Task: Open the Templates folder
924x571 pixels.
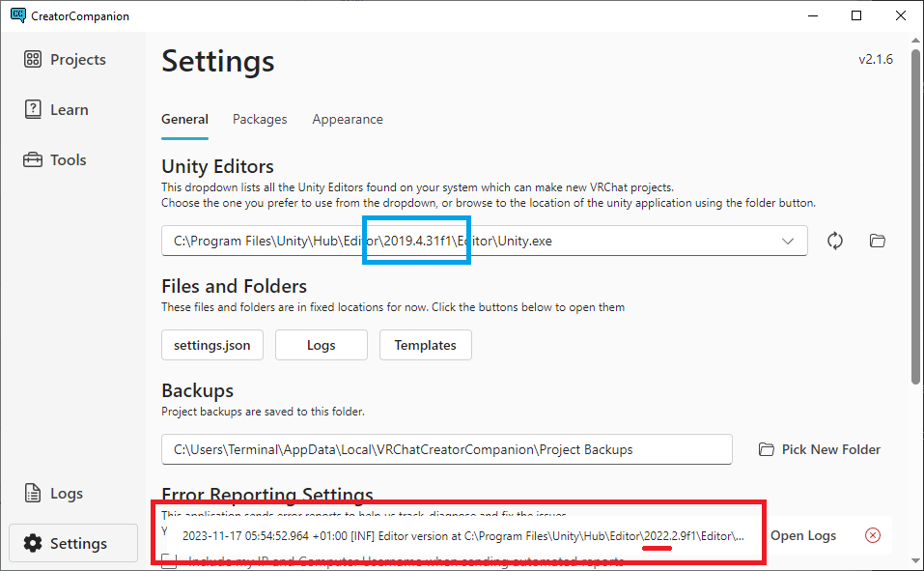Action: (x=425, y=345)
